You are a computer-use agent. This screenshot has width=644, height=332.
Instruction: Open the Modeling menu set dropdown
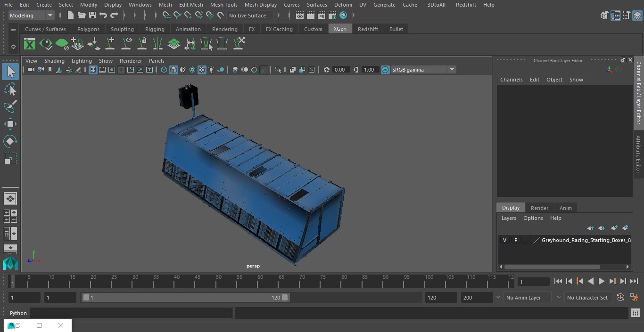click(32, 16)
